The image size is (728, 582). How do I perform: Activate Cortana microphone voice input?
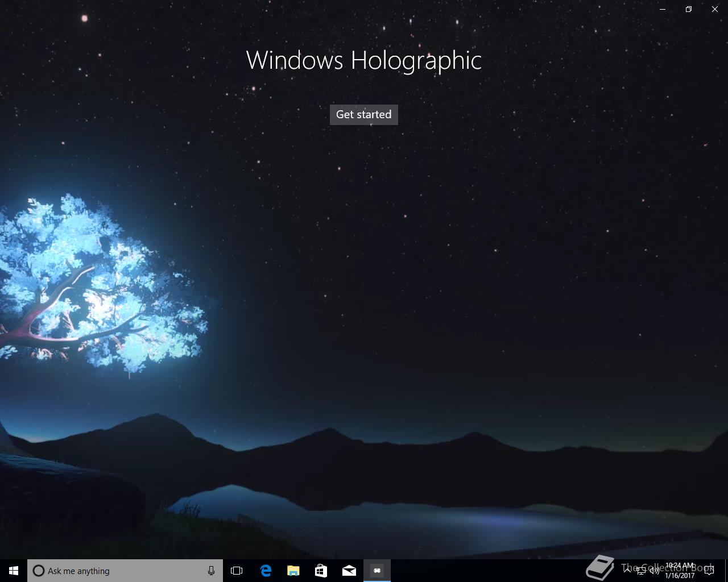point(211,571)
